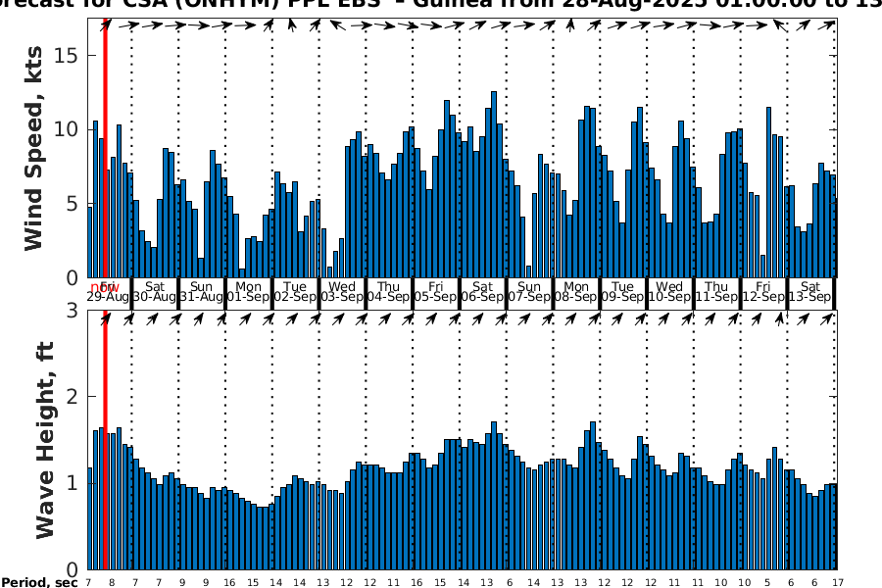This screenshot has height=588, width=882.
Task: Click the 'Wind Speed, kts' axis label
Action: (33, 148)
